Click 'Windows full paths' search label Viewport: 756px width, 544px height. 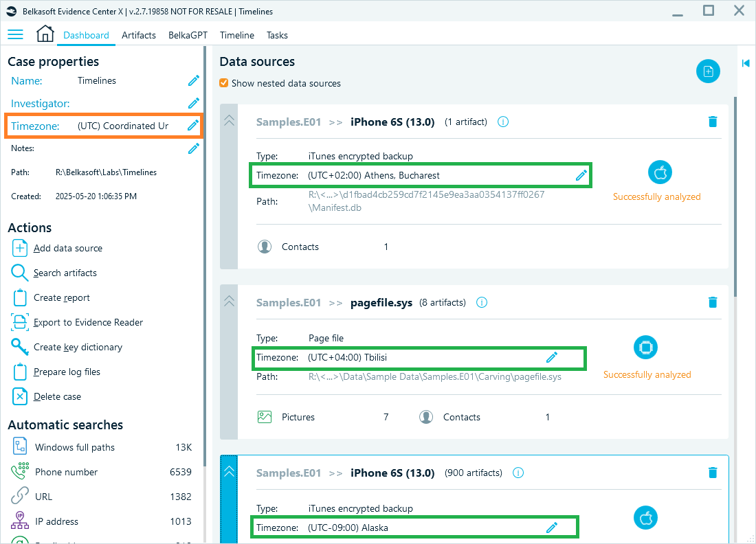(75, 447)
